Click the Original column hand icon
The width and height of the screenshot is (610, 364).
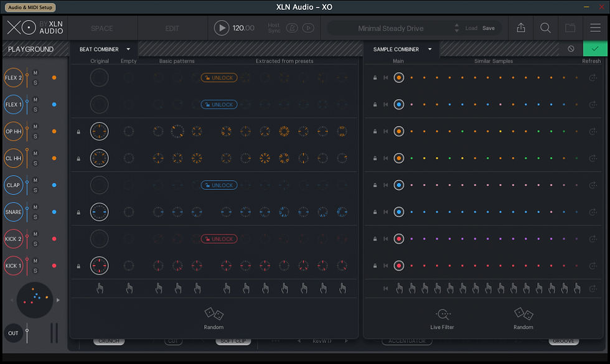(100, 288)
